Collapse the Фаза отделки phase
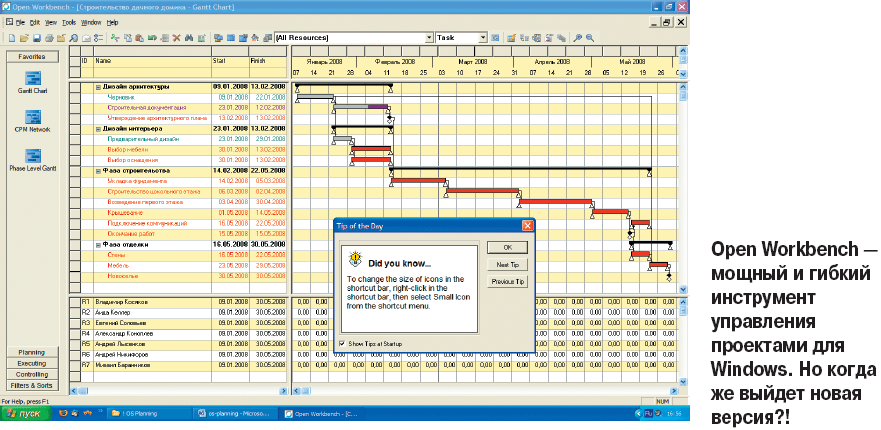 [x=98, y=245]
